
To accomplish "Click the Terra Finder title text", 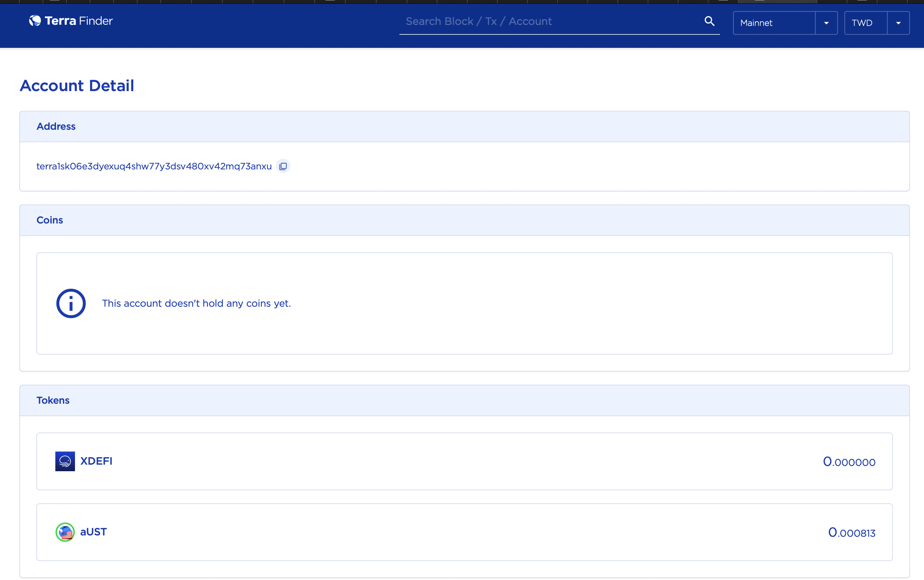I will tap(79, 21).
